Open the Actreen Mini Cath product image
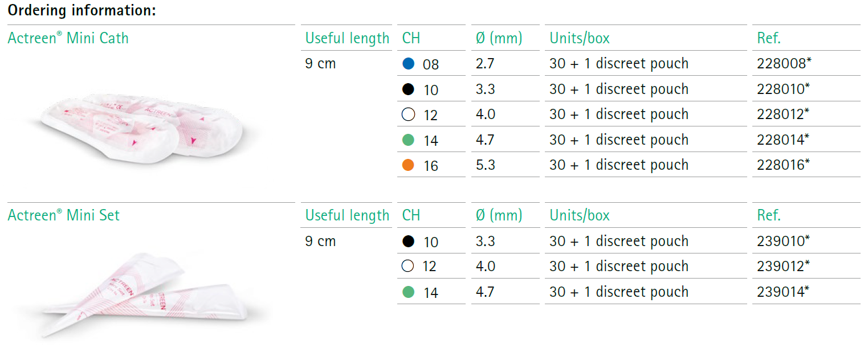The width and height of the screenshot is (868, 360). point(142,128)
